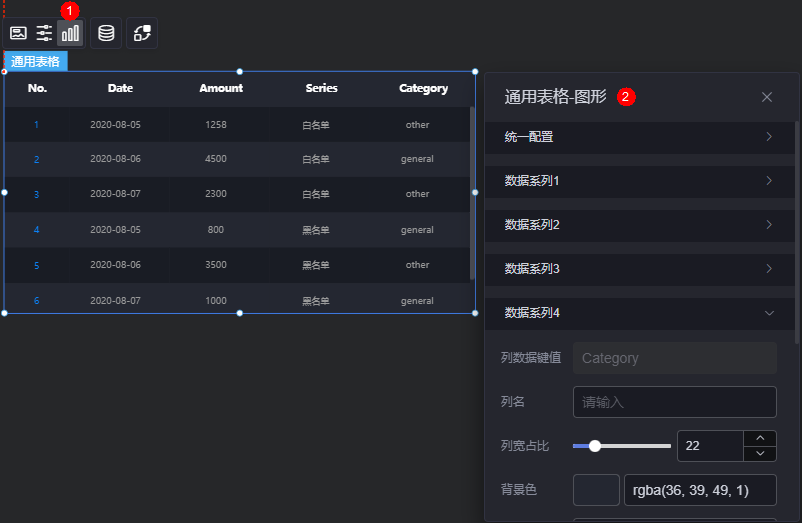The image size is (802, 523).
Task: Click the right-middle resize handle of the table
Action: [x=475, y=192]
